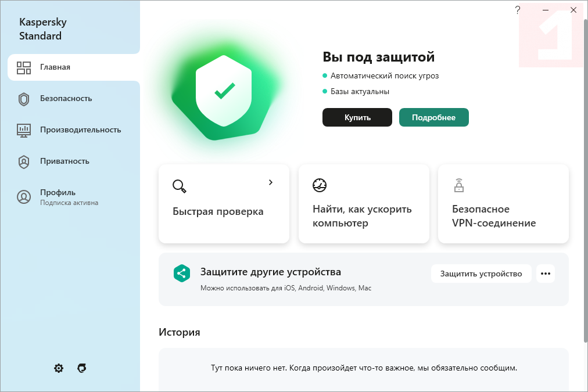Select the magnifier icon on Быстрая проверка card
The width and height of the screenshot is (588, 392).
(x=180, y=186)
